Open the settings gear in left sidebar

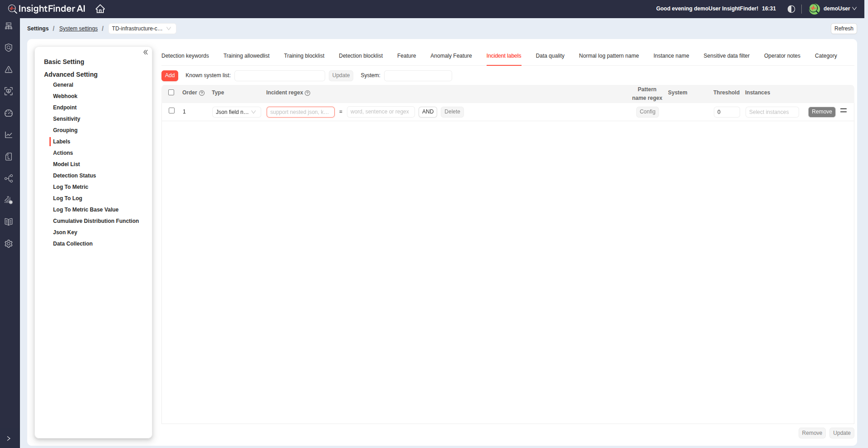[9, 244]
